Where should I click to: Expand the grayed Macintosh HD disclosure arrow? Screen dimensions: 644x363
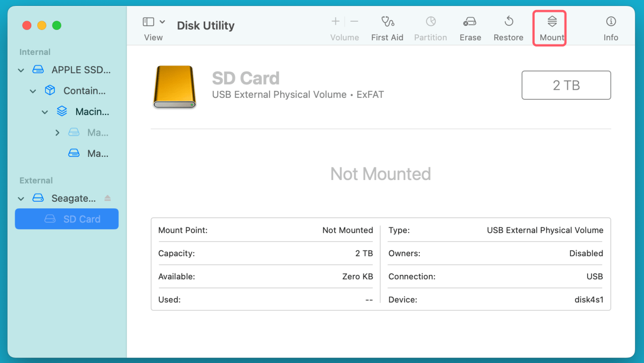click(57, 132)
